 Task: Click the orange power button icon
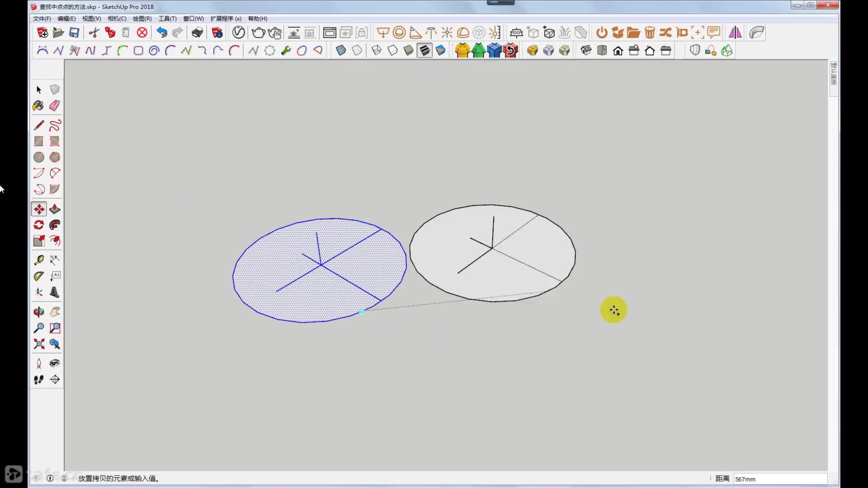(x=602, y=33)
